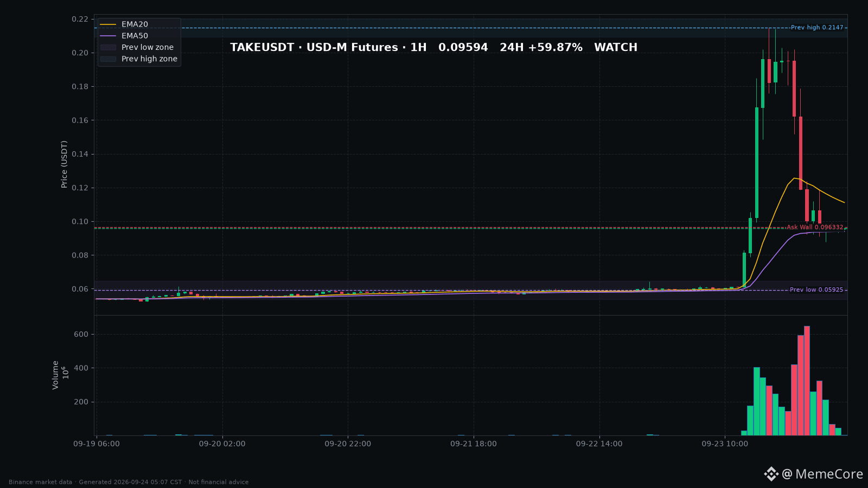Click the Prev high zone legend swatch
This screenshot has width=868, height=488.
point(108,59)
